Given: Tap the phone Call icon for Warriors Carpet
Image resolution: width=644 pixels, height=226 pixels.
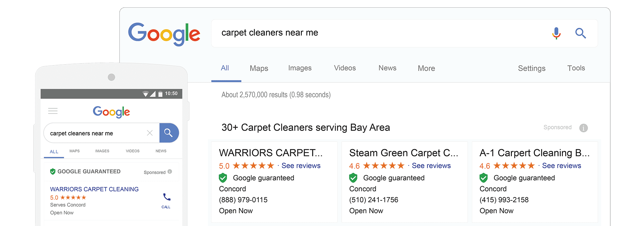Looking at the screenshot, I should click(x=166, y=198).
